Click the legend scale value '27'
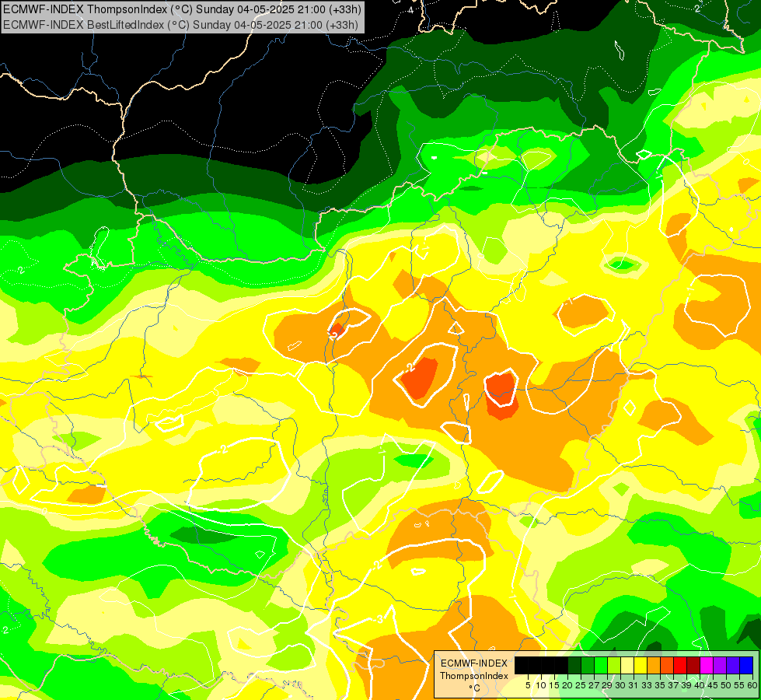Screen dimensions: 761x700 pos(594,685)
